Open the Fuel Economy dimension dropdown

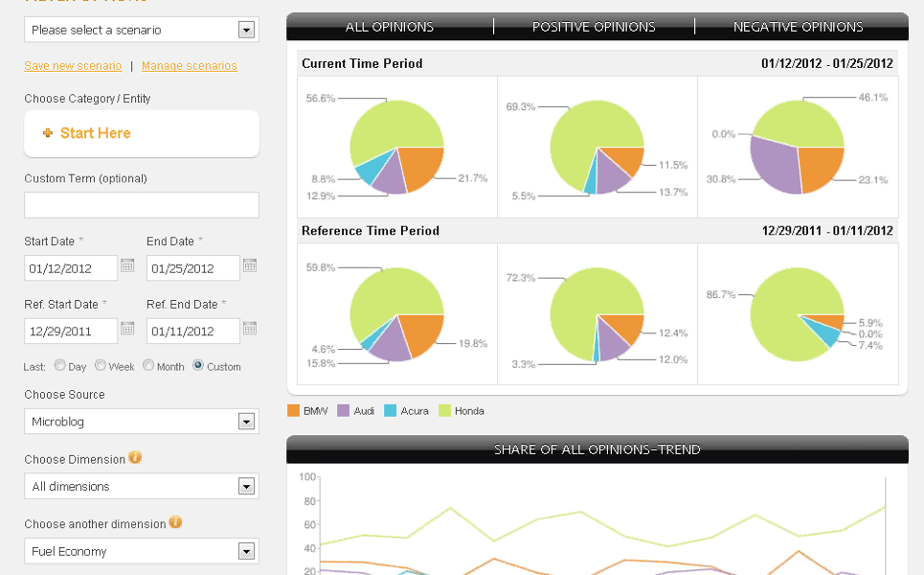[x=246, y=551]
